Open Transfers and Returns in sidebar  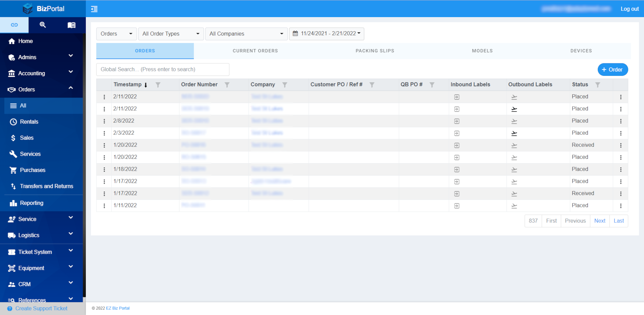(x=43, y=186)
